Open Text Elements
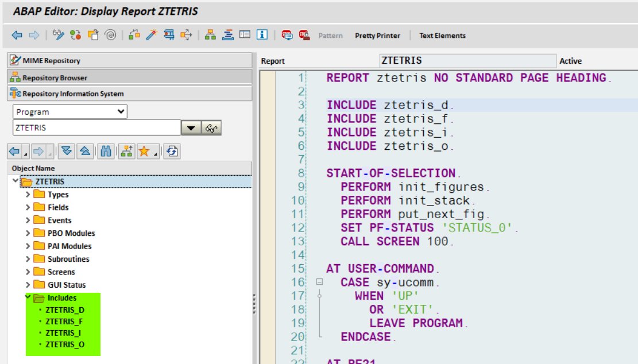 pos(442,36)
